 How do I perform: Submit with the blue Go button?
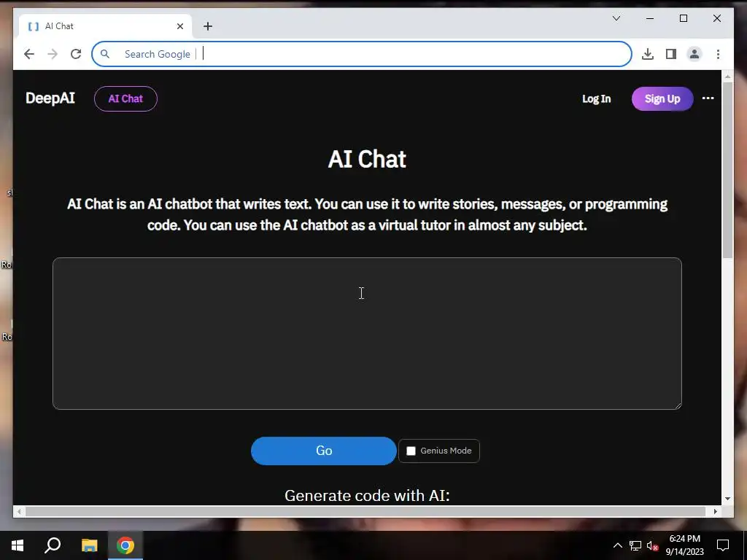tap(323, 451)
